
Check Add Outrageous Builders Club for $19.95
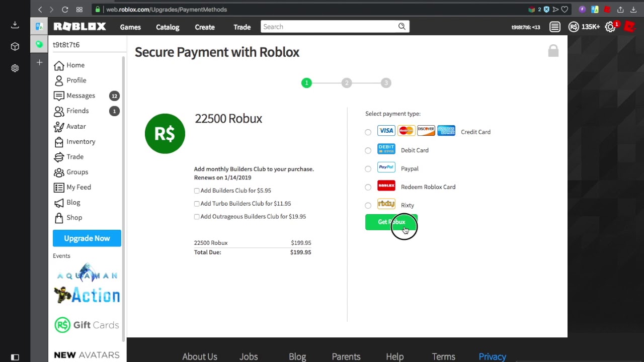click(197, 217)
